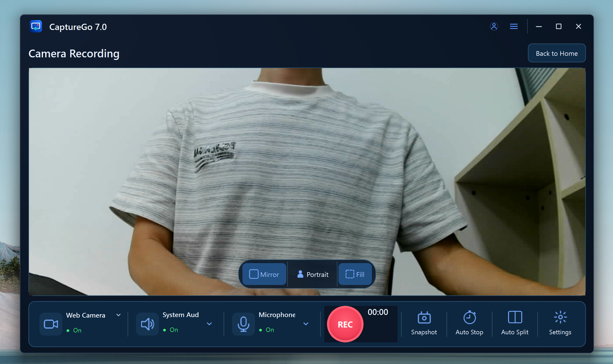The height and width of the screenshot is (364, 613).
Task: Toggle the microphone icon
Action: (243, 324)
